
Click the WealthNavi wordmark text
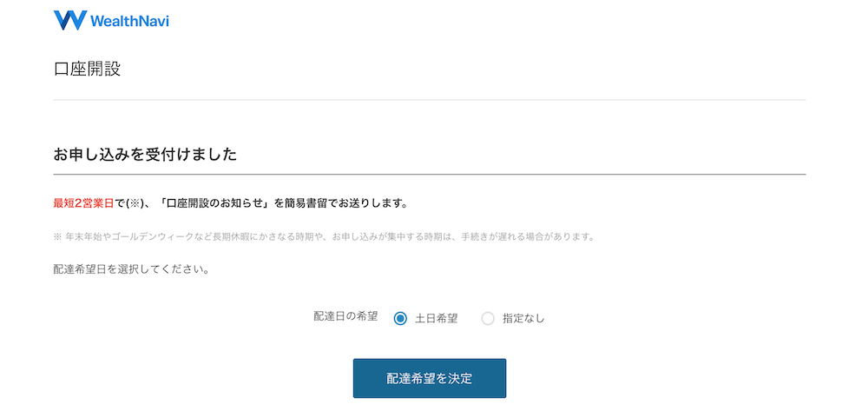[129, 21]
